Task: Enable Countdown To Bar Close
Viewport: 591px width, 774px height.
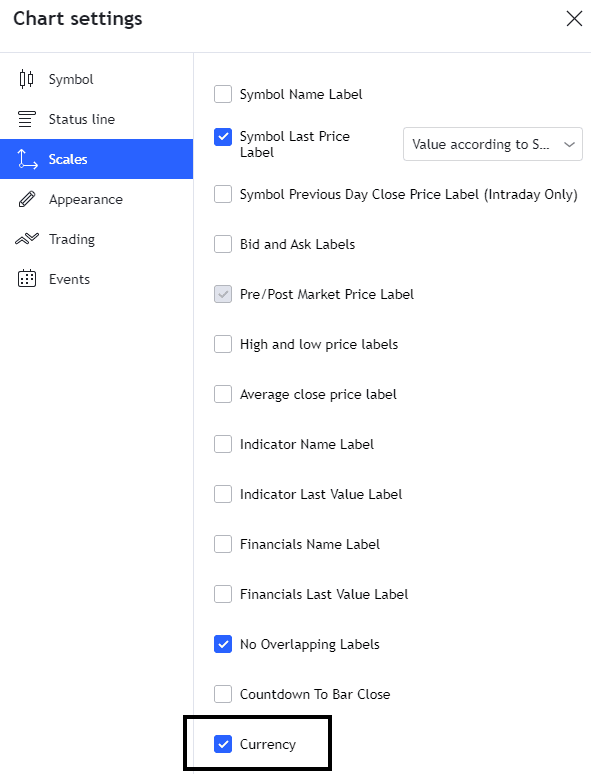Action: 223,694
